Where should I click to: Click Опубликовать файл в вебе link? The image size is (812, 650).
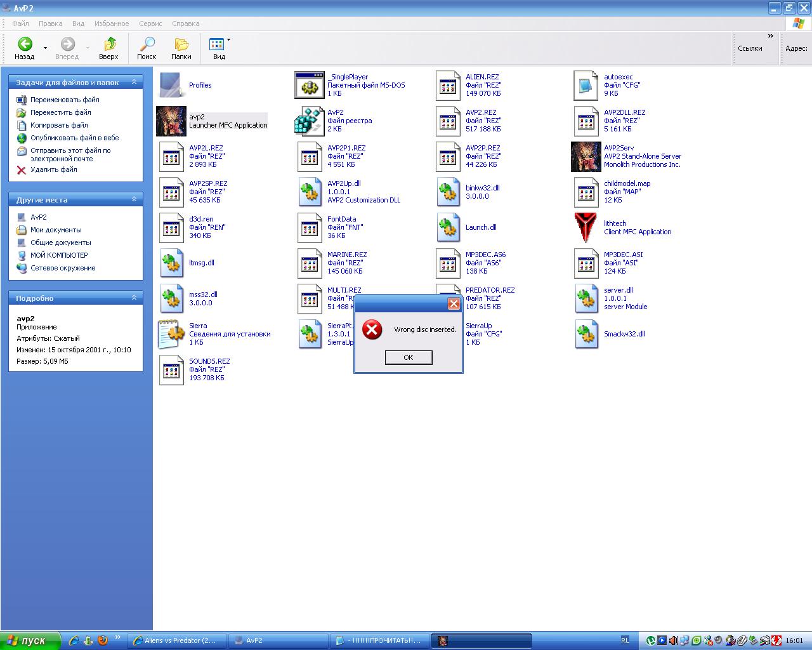(x=75, y=138)
